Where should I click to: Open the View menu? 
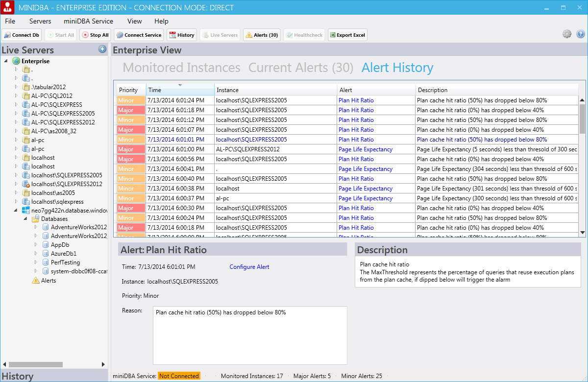pos(135,21)
